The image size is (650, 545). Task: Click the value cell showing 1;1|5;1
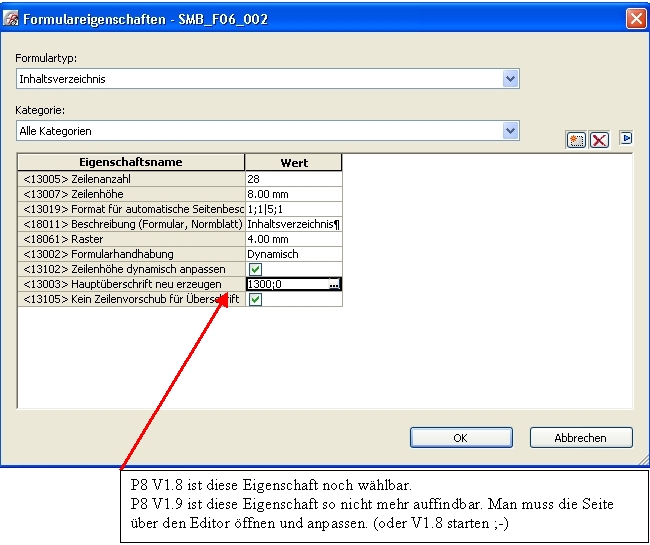click(x=293, y=209)
